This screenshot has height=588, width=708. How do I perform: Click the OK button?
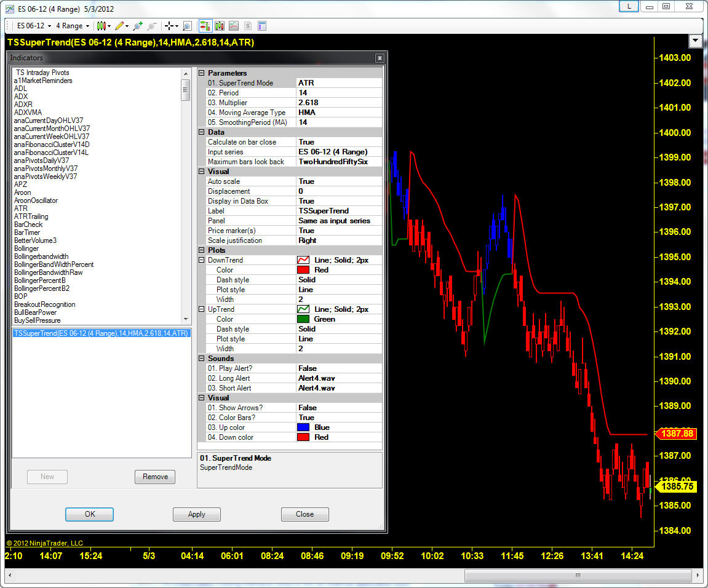click(x=89, y=514)
